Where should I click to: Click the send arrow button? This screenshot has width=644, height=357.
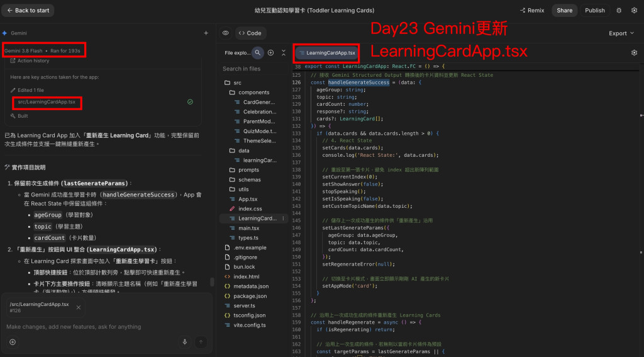[x=201, y=342]
